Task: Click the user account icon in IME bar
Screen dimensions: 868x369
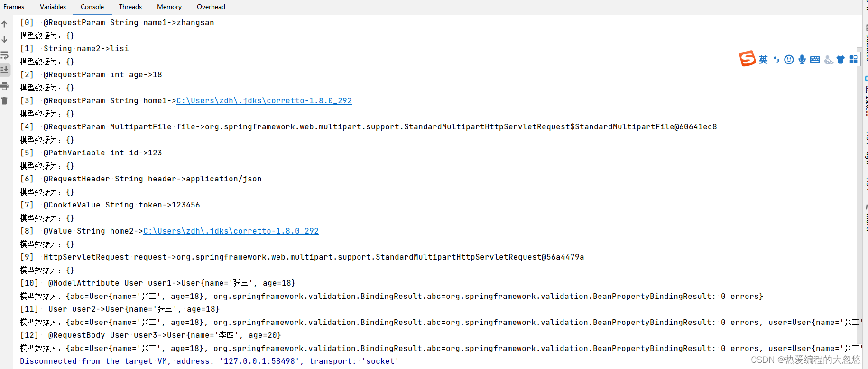Action: pyautogui.click(x=829, y=60)
